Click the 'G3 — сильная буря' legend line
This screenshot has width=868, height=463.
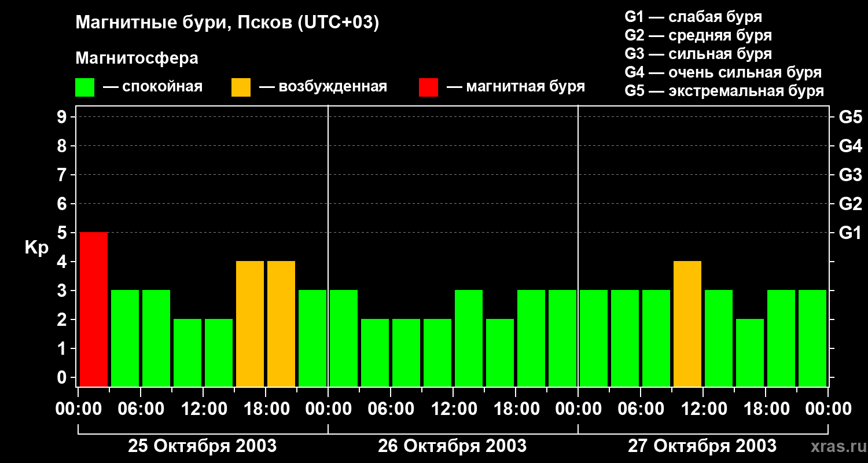click(698, 54)
